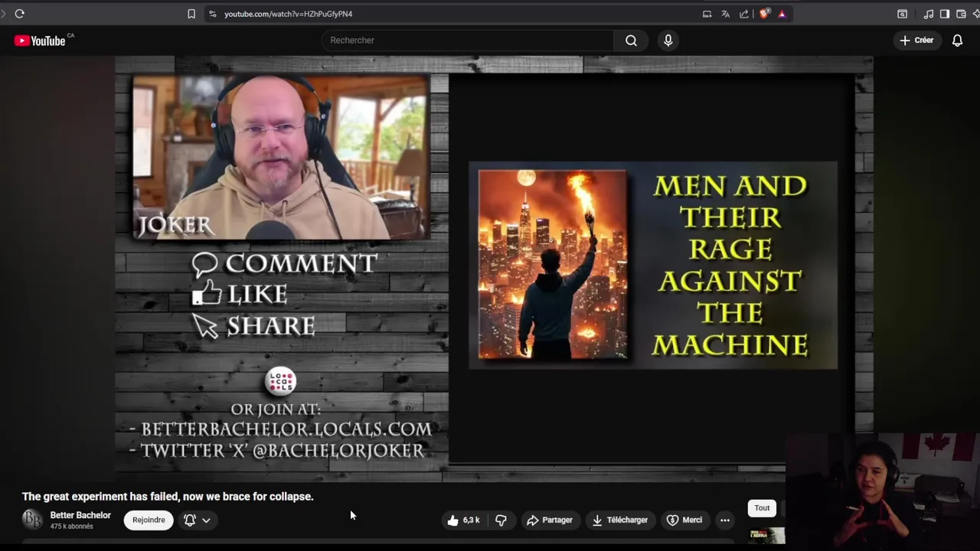Screen dimensions: 980x551
Task: Open the media playlist music note icon
Action: click(929, 14)
